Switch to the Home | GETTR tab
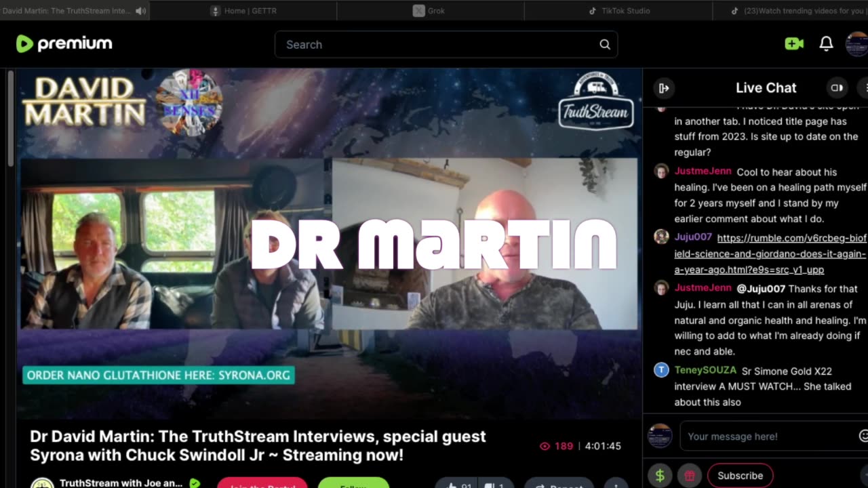Screen dimensions: 868x488 coord(243,11)
